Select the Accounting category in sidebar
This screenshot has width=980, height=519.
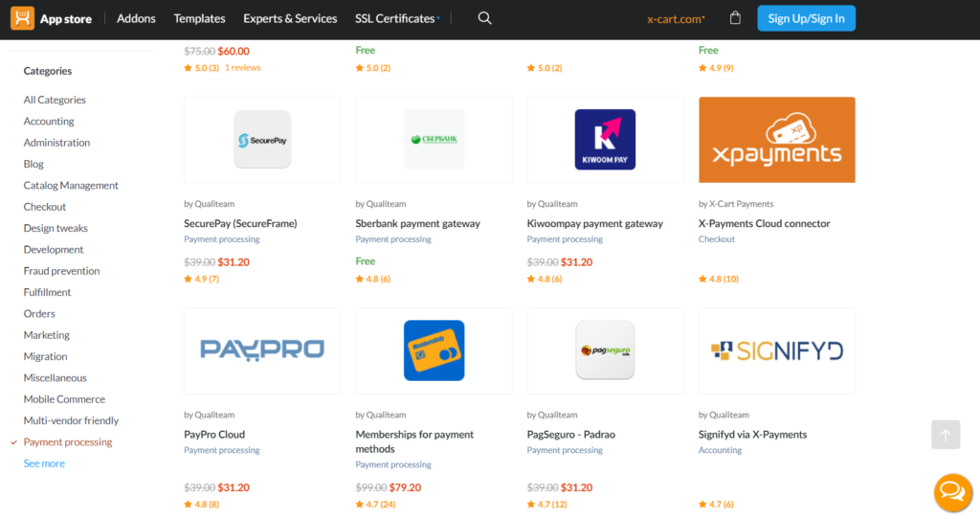click(49, 121)
